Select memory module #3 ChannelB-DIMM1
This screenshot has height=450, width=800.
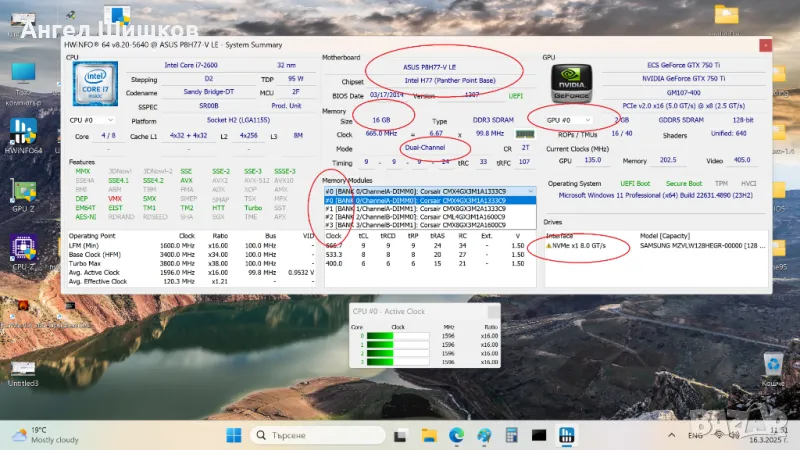[430, 226]
